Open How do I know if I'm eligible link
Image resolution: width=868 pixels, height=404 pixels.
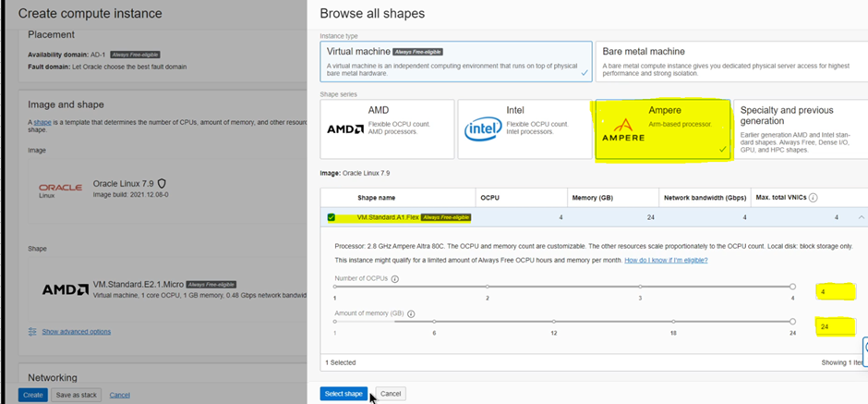pyautogui.click(x=666, y=260)
